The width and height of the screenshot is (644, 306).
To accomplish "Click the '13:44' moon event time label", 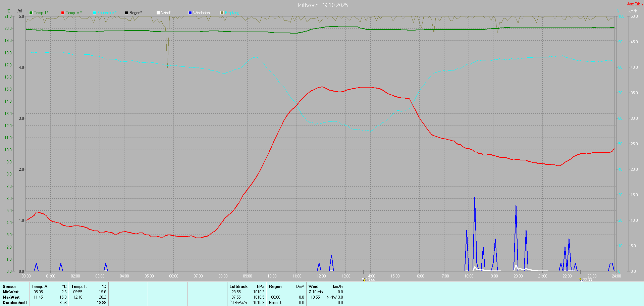I will click(370, 280).
